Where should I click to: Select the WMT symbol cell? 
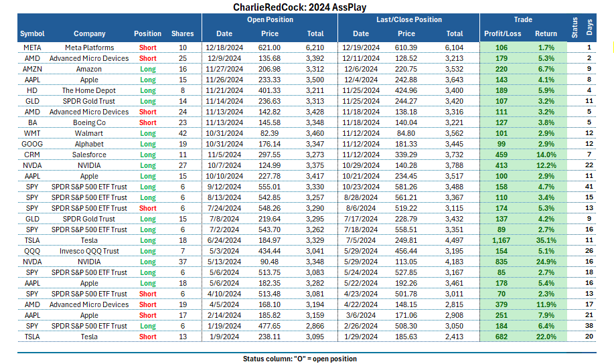tap(32, 133)
